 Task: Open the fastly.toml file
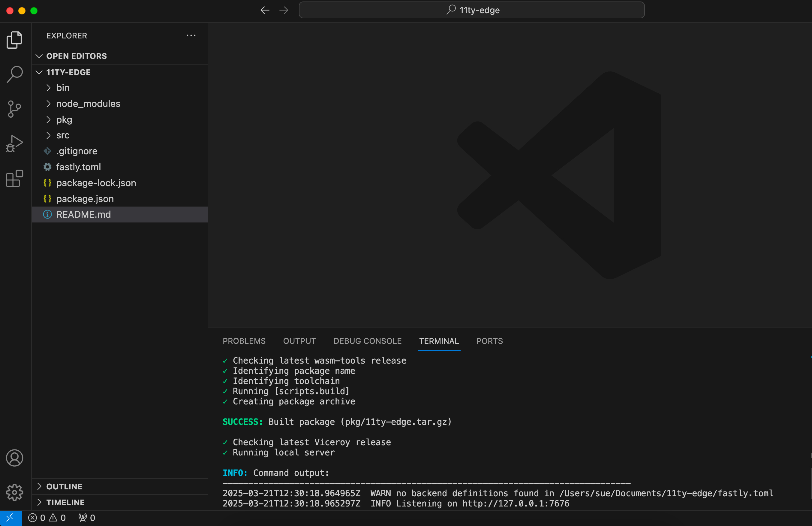(x=120, y=167)
